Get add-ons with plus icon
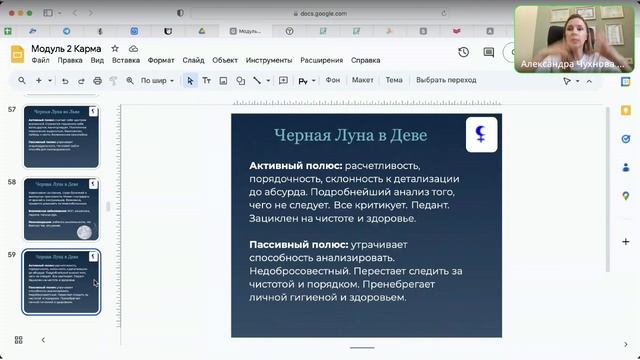The image size is (640, 360). pos(625,242)
